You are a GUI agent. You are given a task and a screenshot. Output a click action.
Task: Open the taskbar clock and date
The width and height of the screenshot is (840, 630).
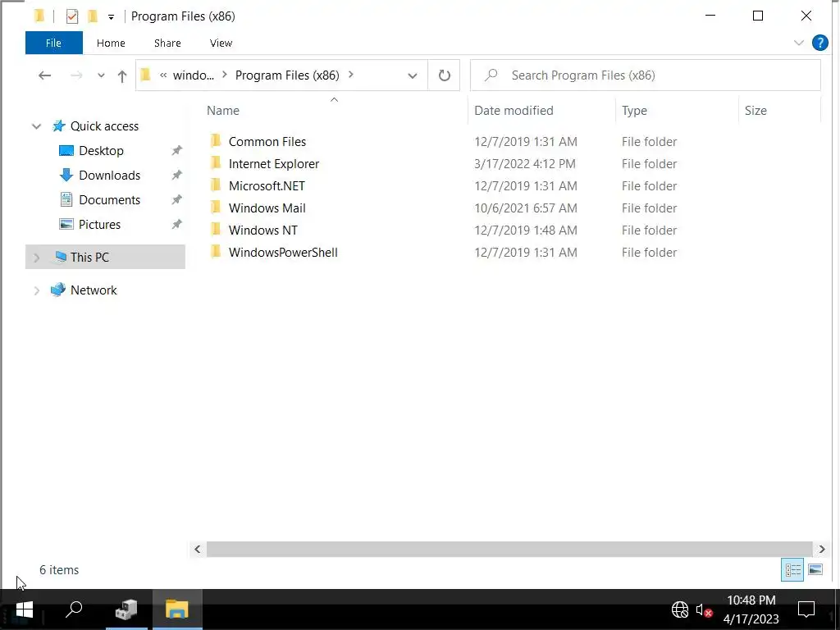(x=751, y=609)
